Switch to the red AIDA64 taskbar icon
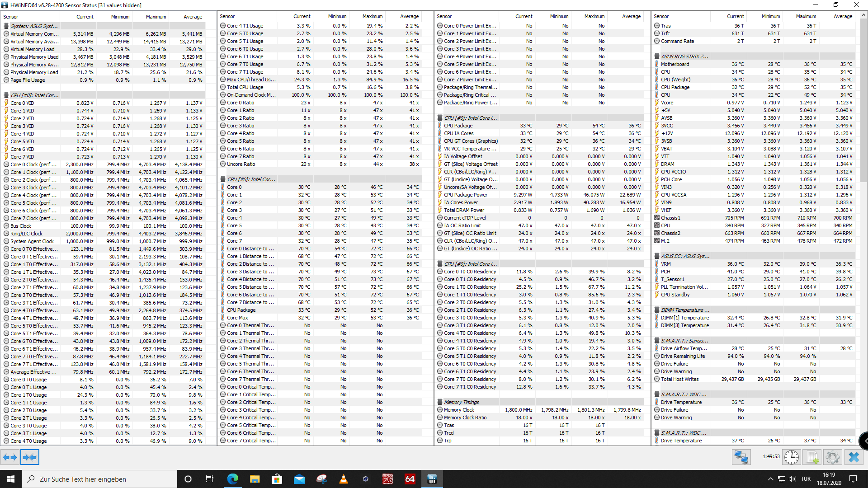The height and width of the screenshot is (488, 868). [x=410, y=479]
